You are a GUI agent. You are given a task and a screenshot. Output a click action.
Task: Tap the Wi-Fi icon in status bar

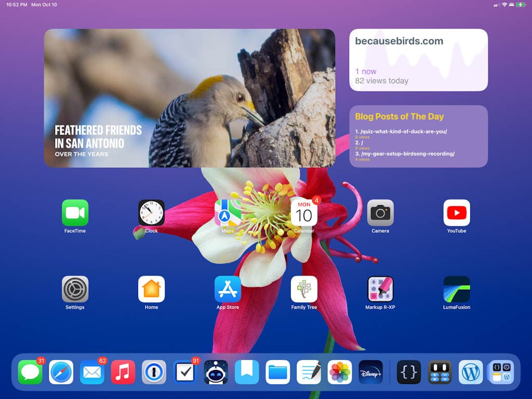pos(504,5)
